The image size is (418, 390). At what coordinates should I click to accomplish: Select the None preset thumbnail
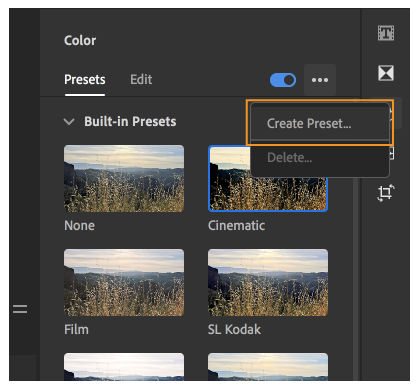124,179
